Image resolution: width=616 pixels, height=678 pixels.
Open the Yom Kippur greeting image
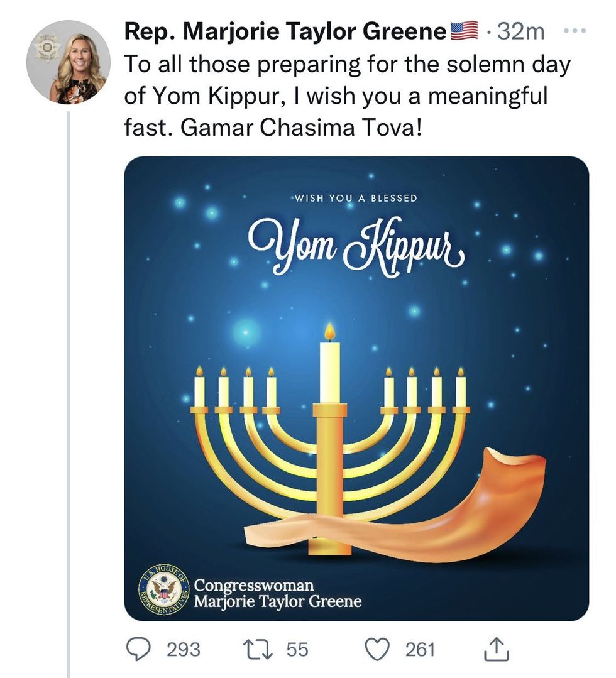point(356,388)
